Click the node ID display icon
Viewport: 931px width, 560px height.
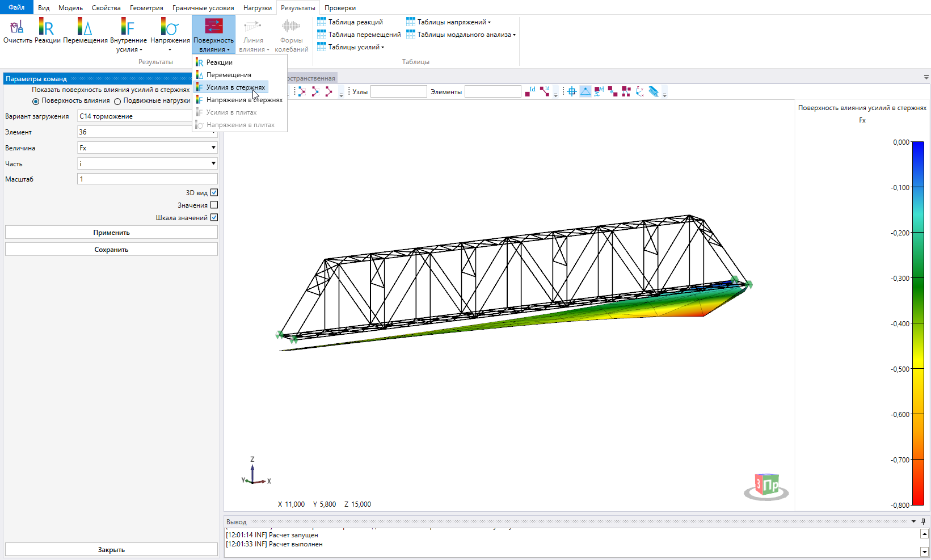[x=530, y=91]
